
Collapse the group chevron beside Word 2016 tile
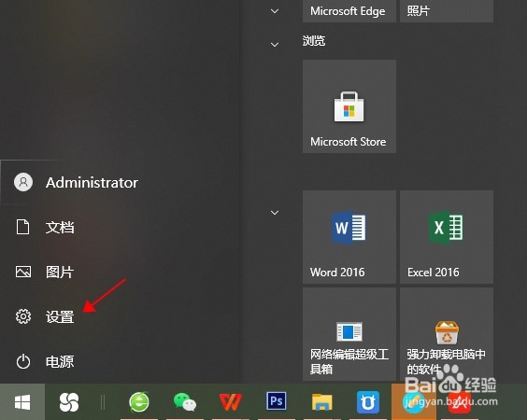pyautogui.click(x=275, y=213)
